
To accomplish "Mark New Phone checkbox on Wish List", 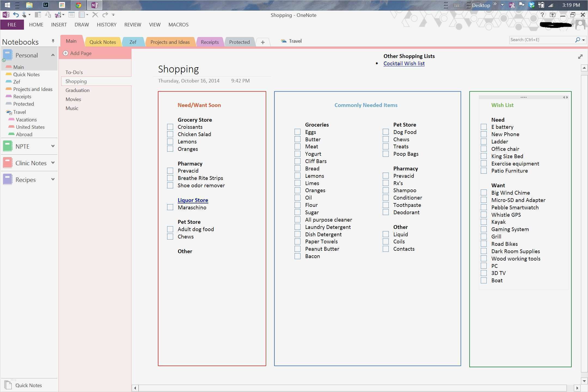I will pyautogui.click(x=484, y=134).
